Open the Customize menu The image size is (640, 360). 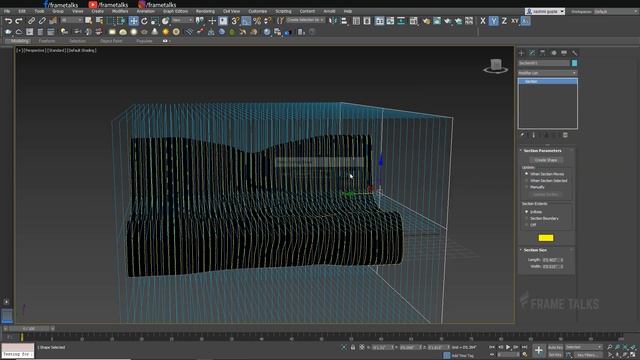(258, 11)
